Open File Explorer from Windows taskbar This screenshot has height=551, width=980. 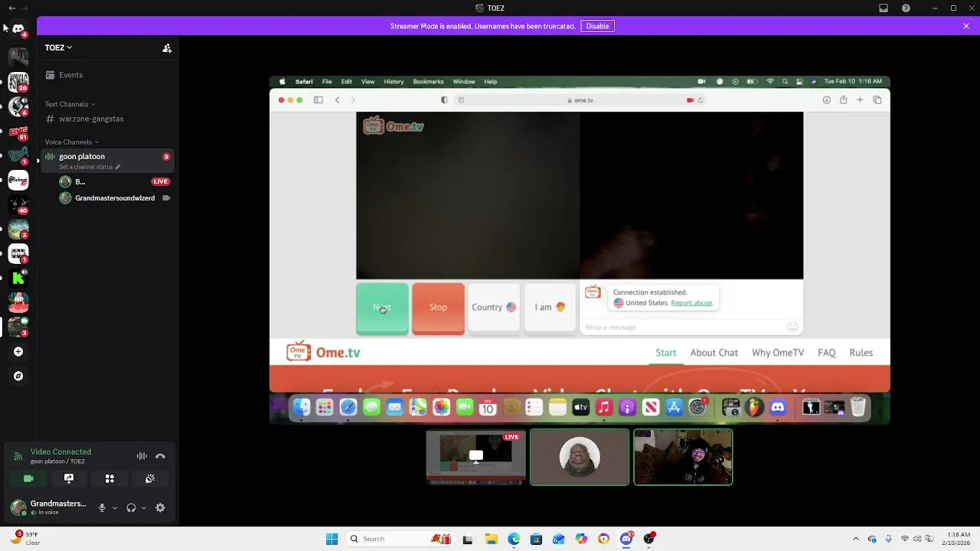(491, 539)
